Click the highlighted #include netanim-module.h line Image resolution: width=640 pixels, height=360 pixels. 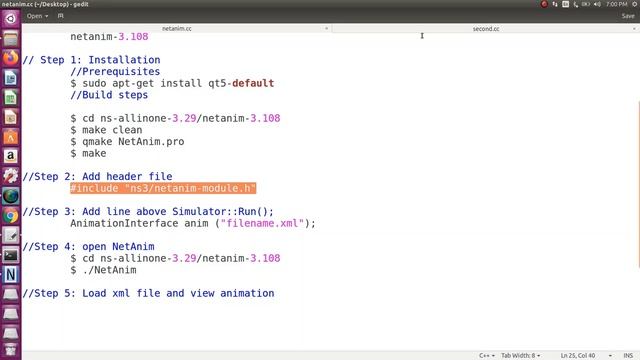163,188
